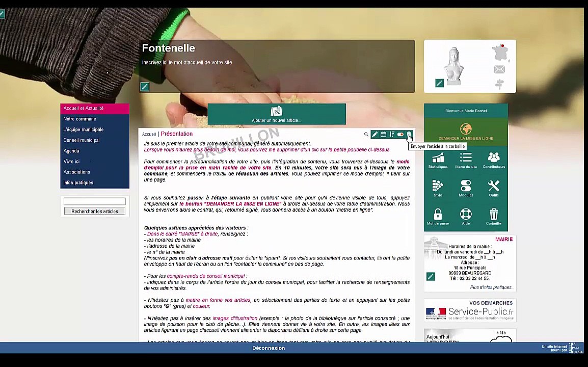Open the article calendar scheduling icon
The width and height of the screenshot is (588, 367).
[x=383, y=135]
